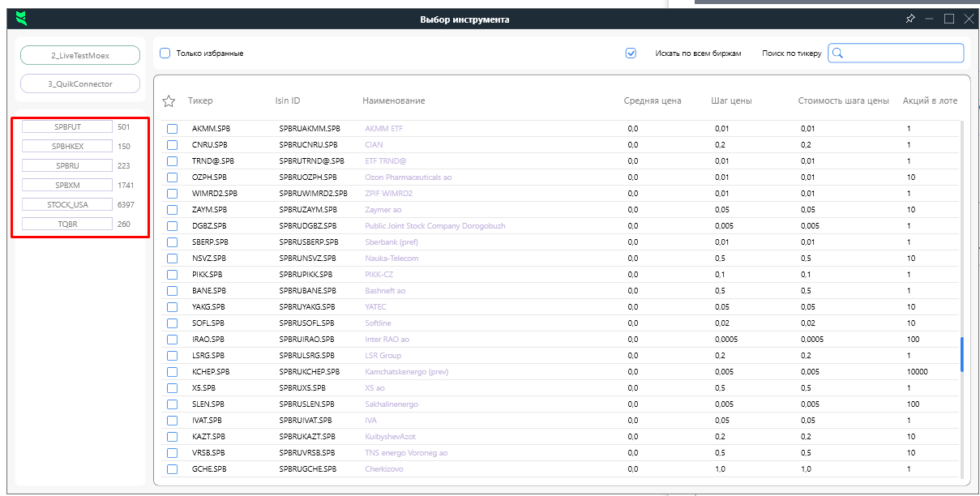Enable the 'Только избранные' checkbox
This screenshot has height=496, width=980.
coord(165,53)
